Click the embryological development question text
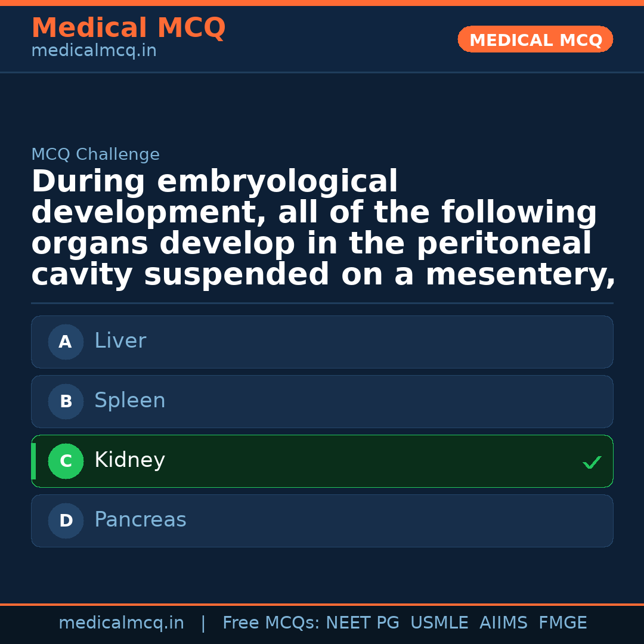Image resolution: width=644 pixels, height=644 pixels. pyautogui.click(x=322, y=228)
